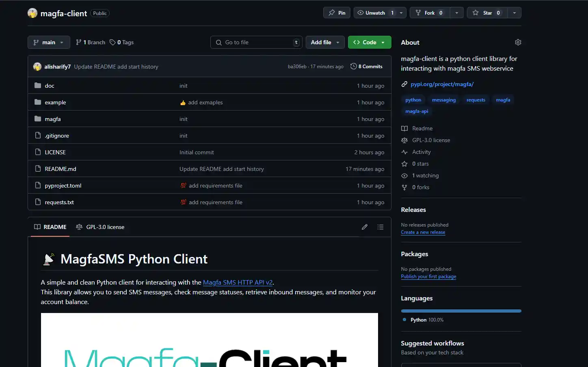
Task: Click the alisharify7 avatar in commit row
Action: [37, 67]
